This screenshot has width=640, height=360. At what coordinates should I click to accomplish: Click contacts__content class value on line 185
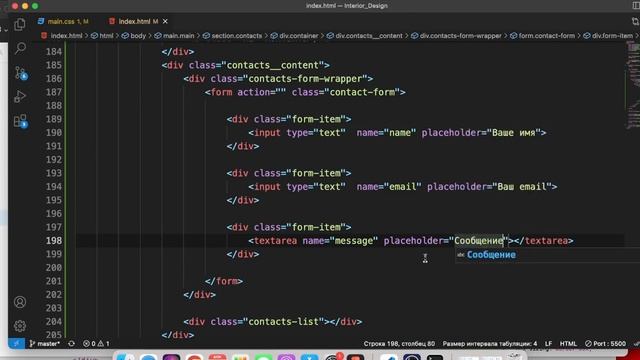tap(273, 65)
